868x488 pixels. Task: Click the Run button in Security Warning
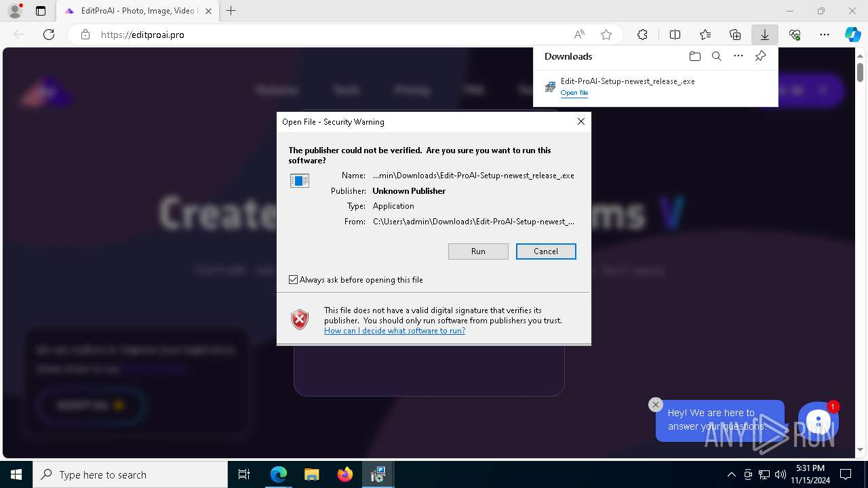[478, 251]
